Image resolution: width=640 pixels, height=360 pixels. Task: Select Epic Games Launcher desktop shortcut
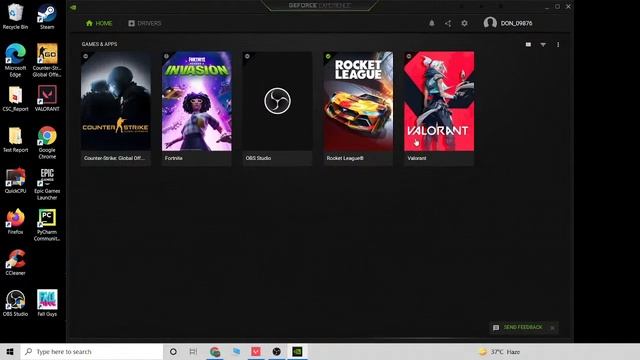(47, 184)
